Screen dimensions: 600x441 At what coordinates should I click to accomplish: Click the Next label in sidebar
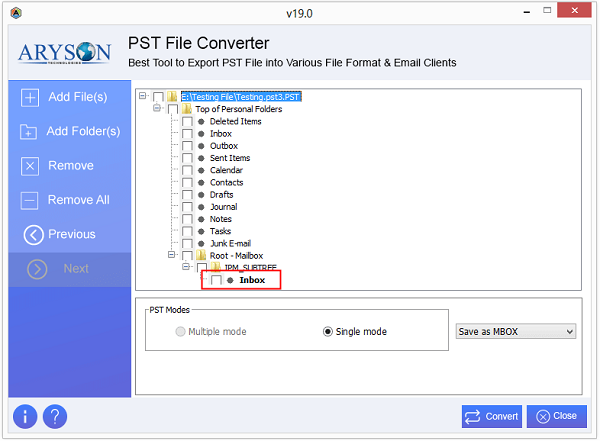(76, 269)
